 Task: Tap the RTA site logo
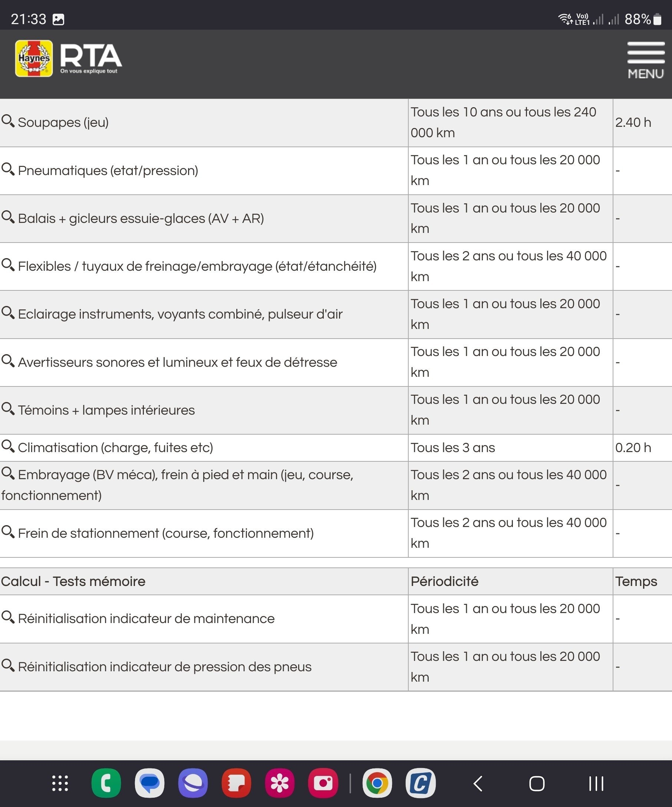[91, 59]
